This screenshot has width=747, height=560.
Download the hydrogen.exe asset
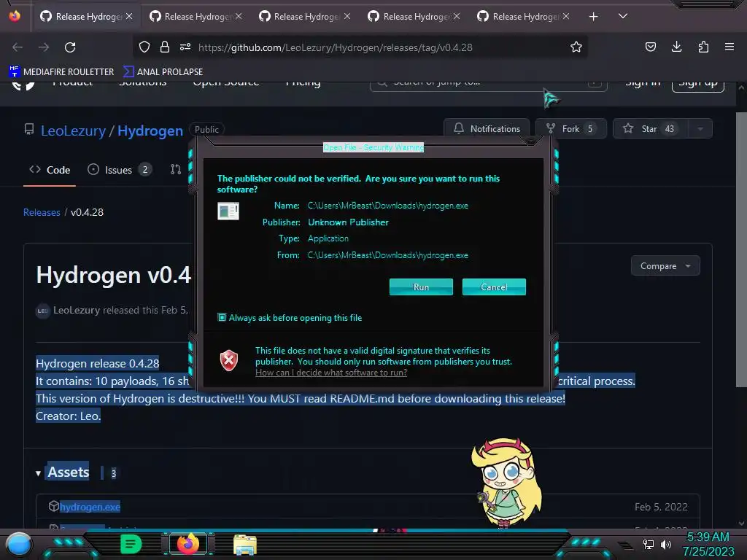(x=90, y=507)
